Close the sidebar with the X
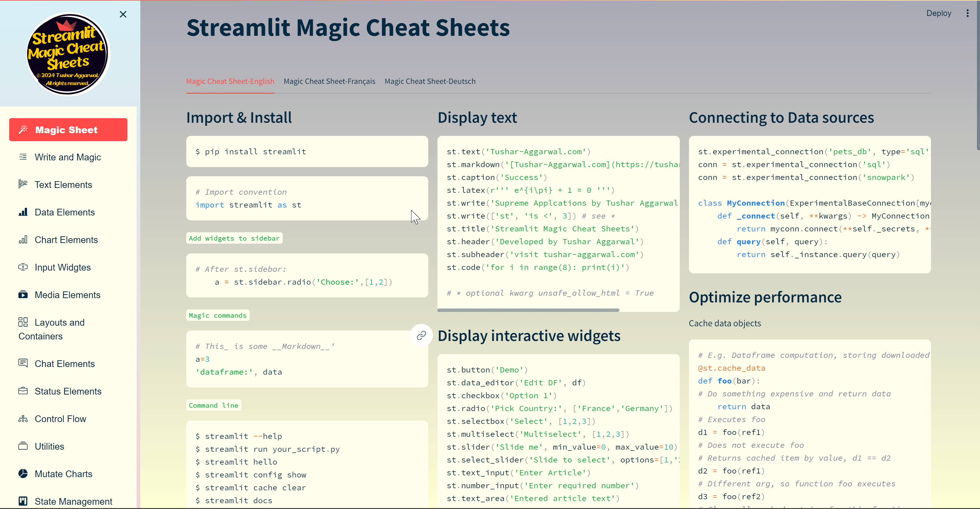The image size is (980, 509). point(123,14)
